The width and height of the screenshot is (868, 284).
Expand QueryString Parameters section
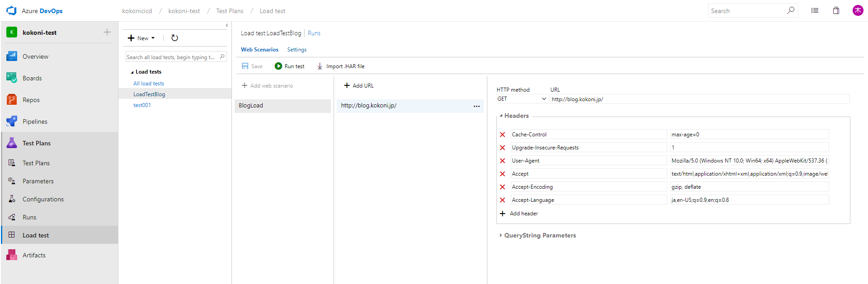[x=500, y=235]
